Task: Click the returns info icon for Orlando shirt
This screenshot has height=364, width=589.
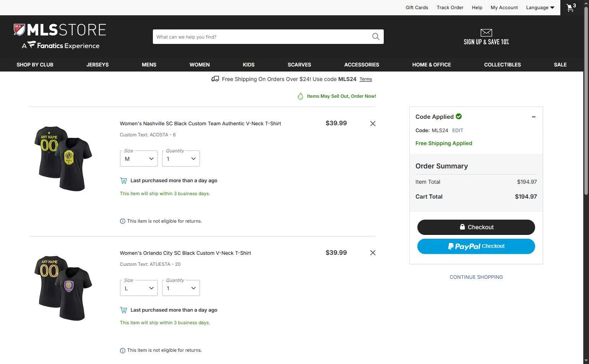Action: click(x=122, y=351)
